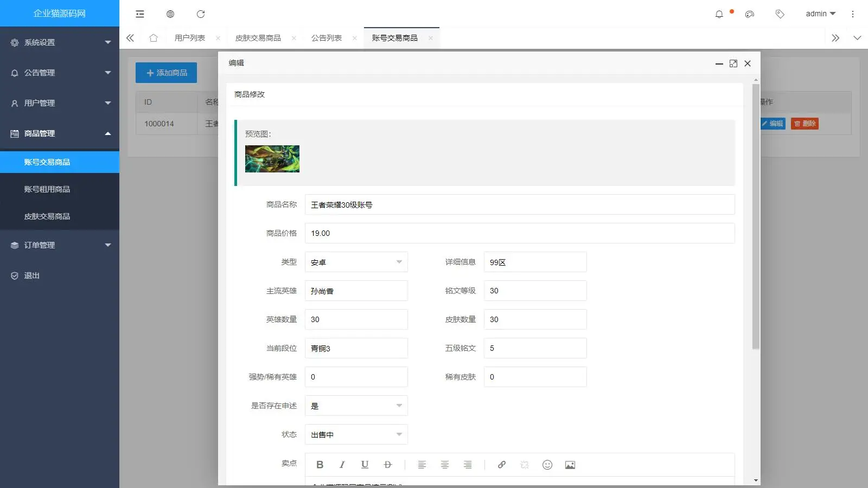Open the emoji picker in the editor
The height and width of the screenshot is (488, 868).
point(547,464)
